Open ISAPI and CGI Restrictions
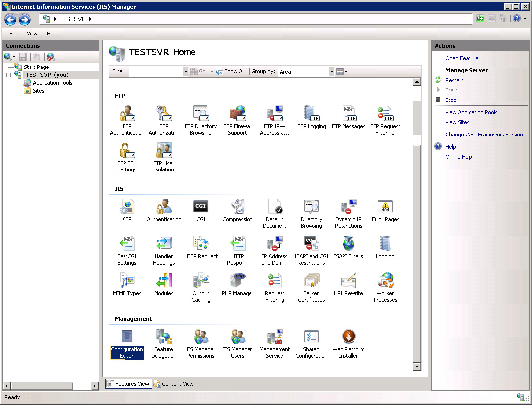The width and height of the screenshot is (532, 405). click(x=312, y=250)
